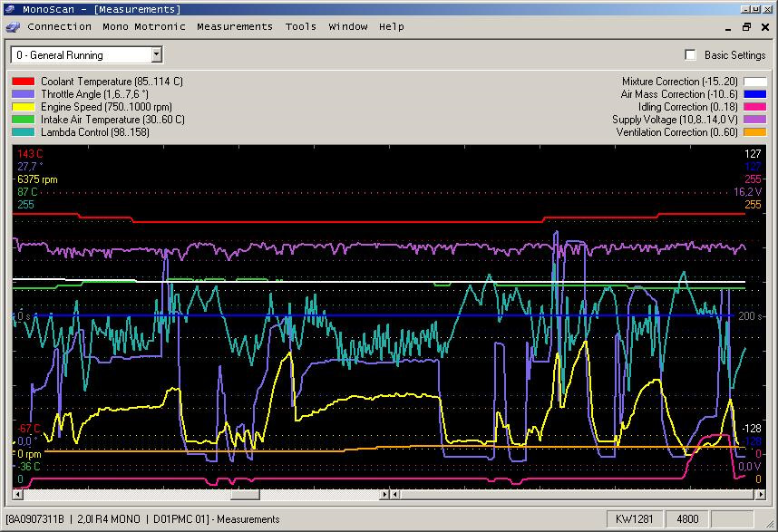Click the Intake Air Temperature label
This screenshot has width=778, height=532.
click(112, 120)
